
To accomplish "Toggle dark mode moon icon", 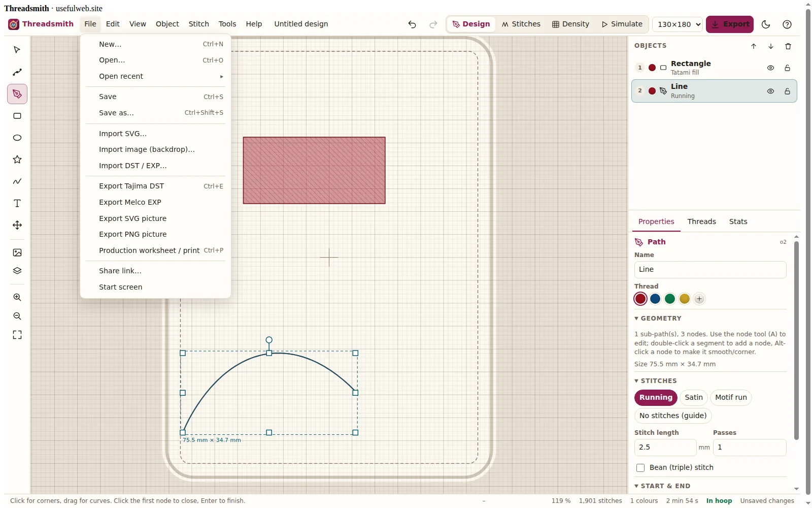I will 766,24.
